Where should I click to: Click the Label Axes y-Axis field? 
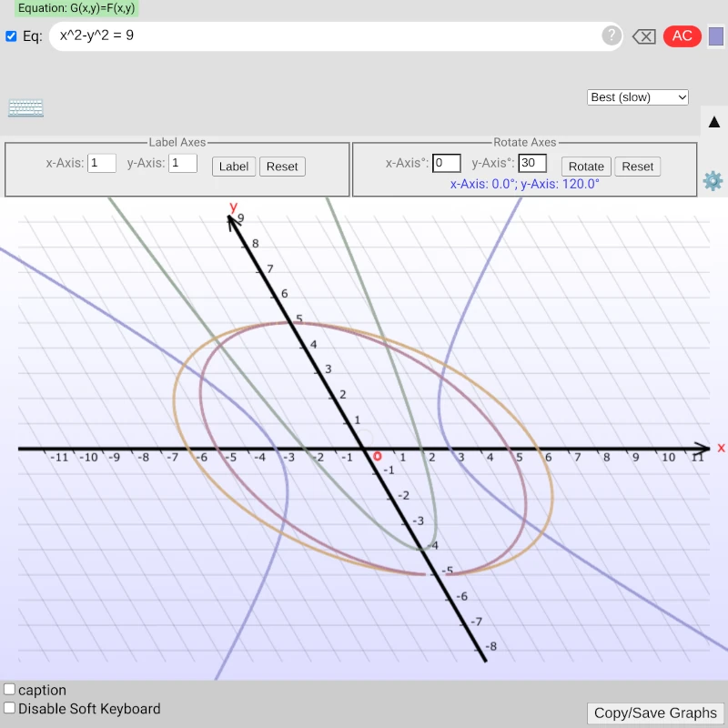click(x=183, y=164)
